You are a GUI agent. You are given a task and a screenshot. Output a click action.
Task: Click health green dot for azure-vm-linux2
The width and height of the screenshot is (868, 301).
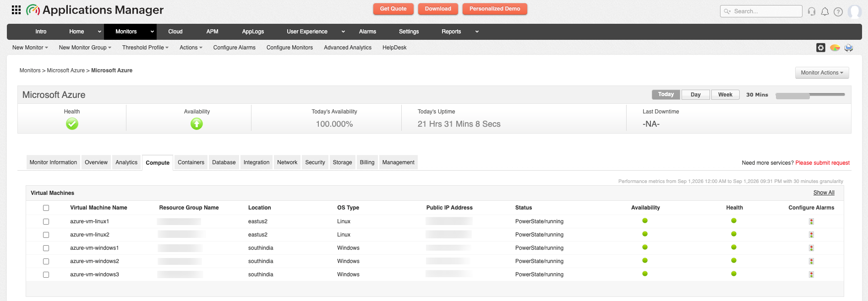734,234
